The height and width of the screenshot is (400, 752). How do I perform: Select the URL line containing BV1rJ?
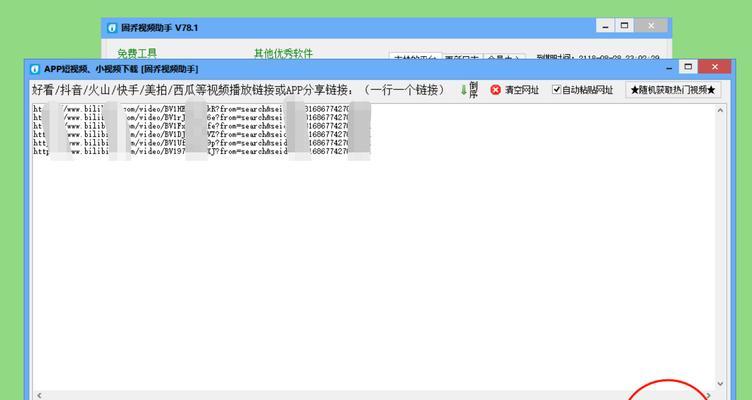[201, 118]
